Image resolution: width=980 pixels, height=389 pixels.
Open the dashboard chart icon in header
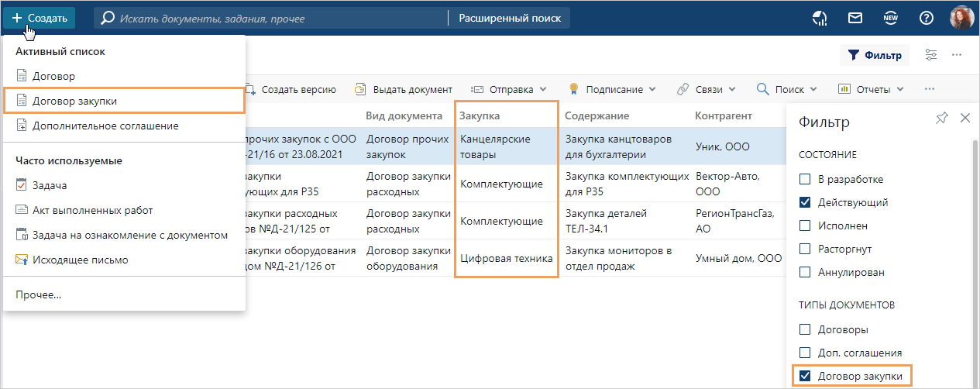click(820, 18)
